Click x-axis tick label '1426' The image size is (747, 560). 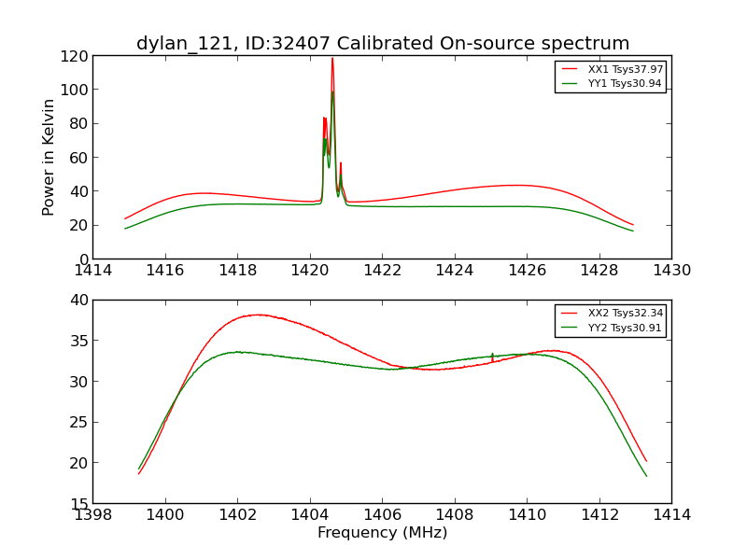528,271
